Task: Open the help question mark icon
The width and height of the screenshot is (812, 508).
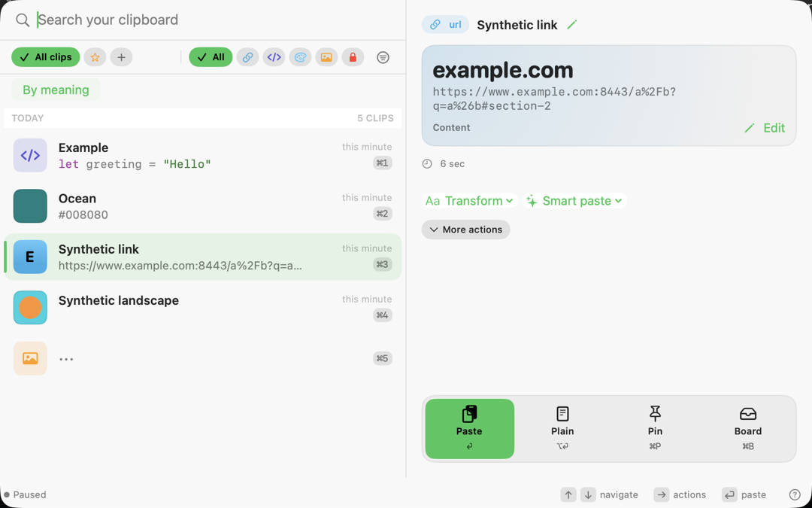Action: point(795,494)
